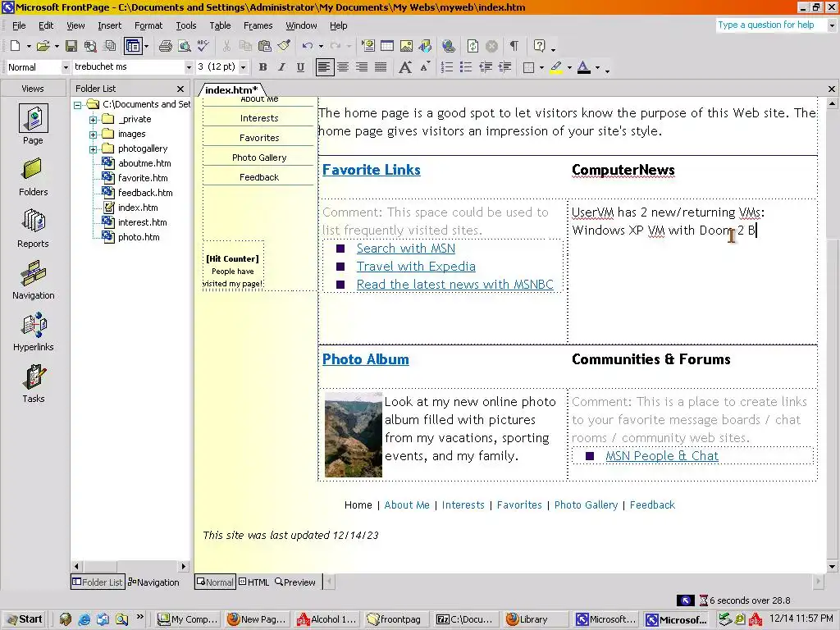Click the photo album canyon thumbnail
This screenshot has height=630, width=840.
pos(354,435)
